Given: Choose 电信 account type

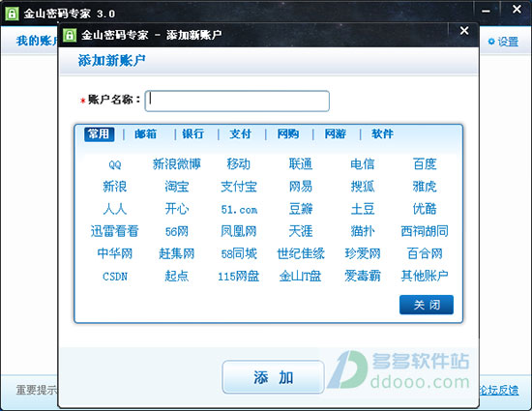Looking at the screenshot, I should (x=363, y=164).
